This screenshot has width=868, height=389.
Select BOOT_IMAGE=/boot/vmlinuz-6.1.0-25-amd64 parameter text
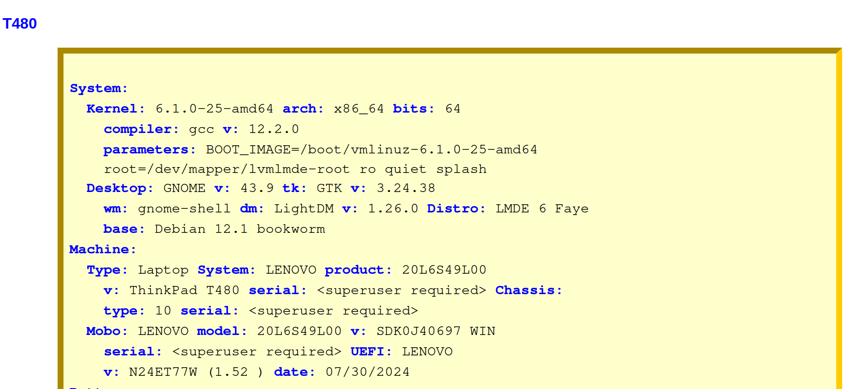pyautogui.click(x=371, y=149)
